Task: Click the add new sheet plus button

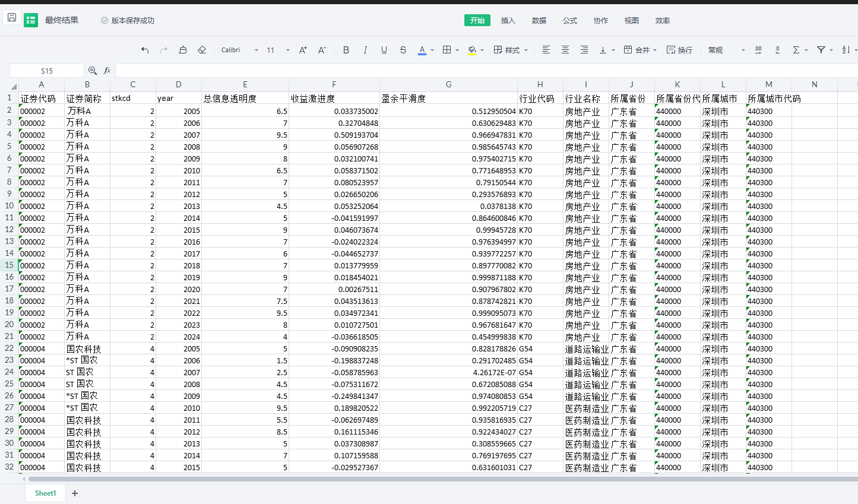Action: [x=75, y=493]
